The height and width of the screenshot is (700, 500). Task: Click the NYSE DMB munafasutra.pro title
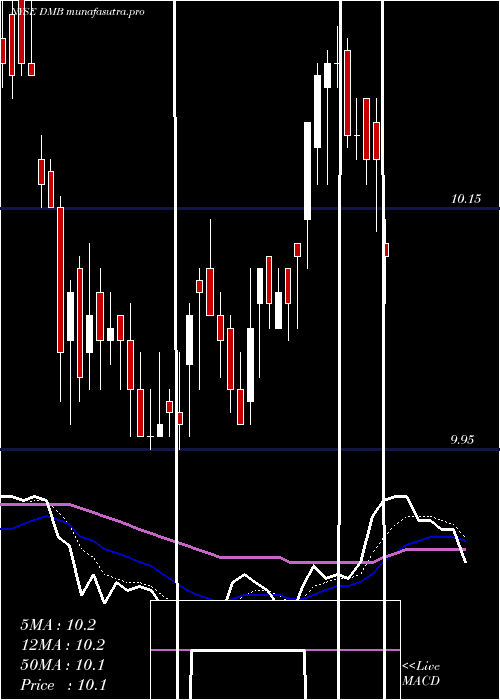click(x=78, y=12)
